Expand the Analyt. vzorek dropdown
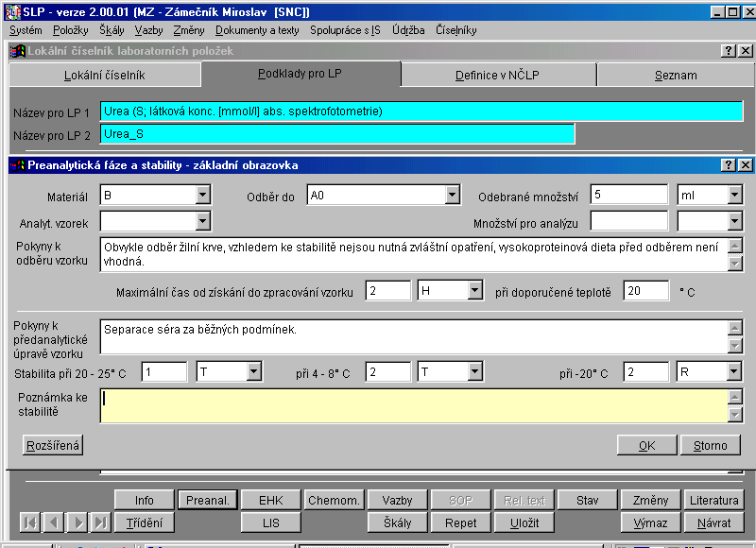The image size is (756, 548). (x=202, y=222)
